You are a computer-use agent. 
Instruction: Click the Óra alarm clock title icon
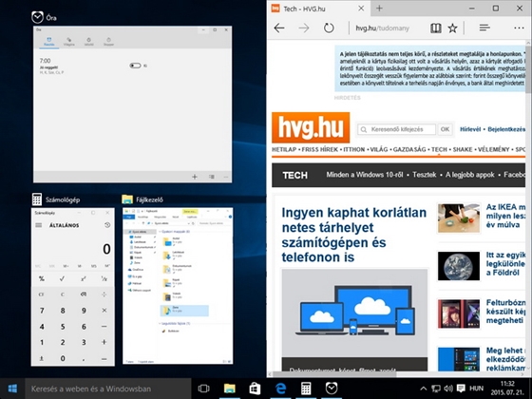[37, 17]
